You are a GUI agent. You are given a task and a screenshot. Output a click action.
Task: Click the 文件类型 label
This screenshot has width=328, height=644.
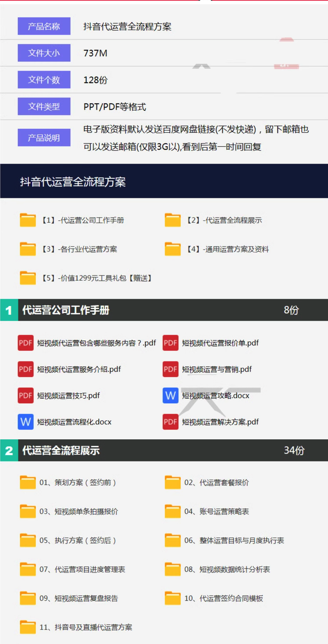pos(44,106)
